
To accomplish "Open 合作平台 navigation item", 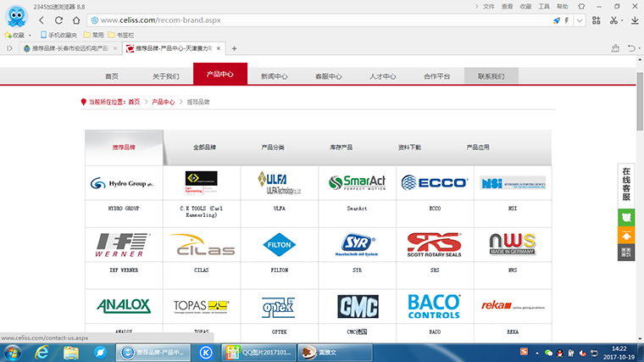I will [x=437, y=76].
